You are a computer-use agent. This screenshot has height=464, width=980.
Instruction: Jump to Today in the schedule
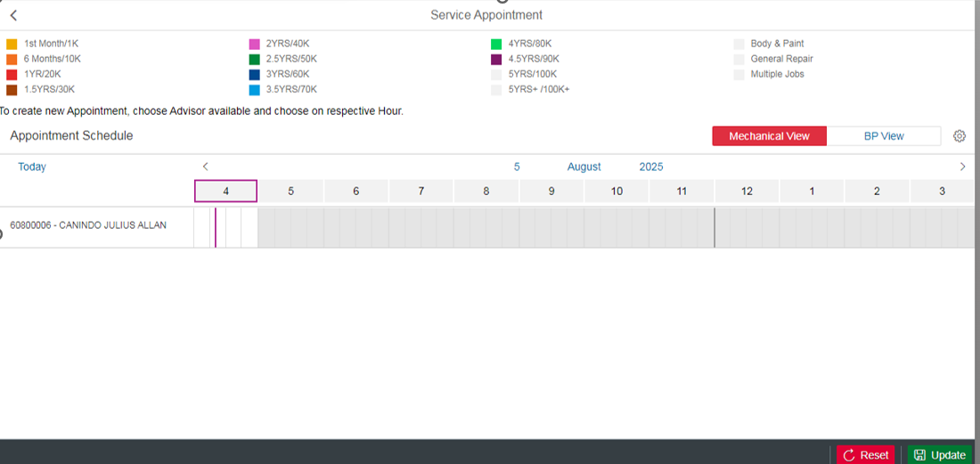click(32, 167)
